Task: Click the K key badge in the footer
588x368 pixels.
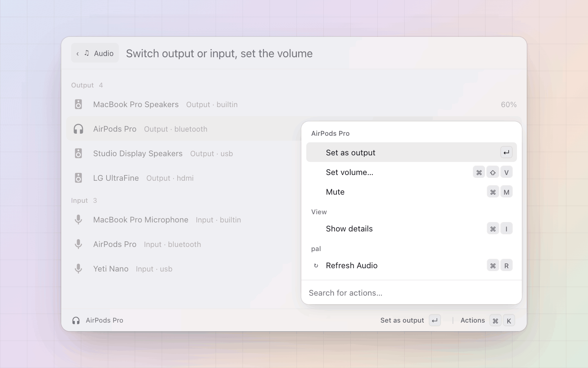Action: (509, 321)
